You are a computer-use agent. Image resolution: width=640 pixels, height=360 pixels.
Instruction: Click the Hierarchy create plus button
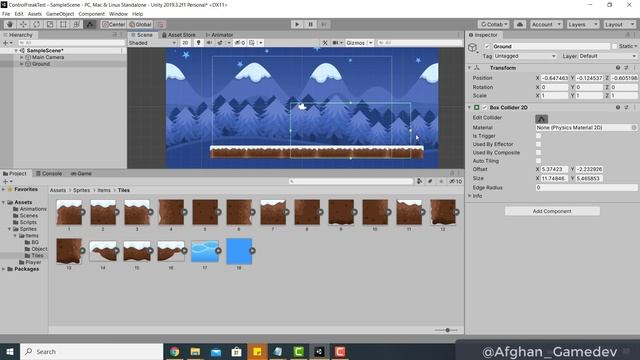(x=6, y=43)
